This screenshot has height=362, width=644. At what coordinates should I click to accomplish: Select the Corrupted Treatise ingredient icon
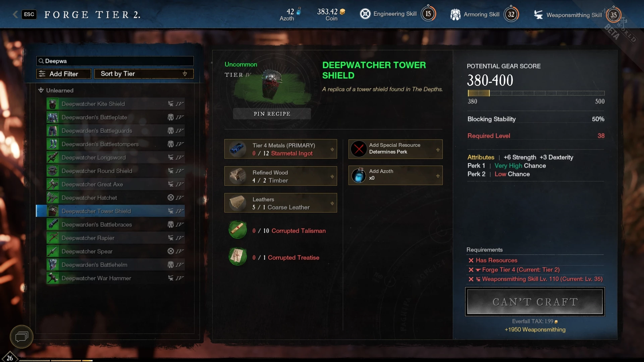(238, 257)
